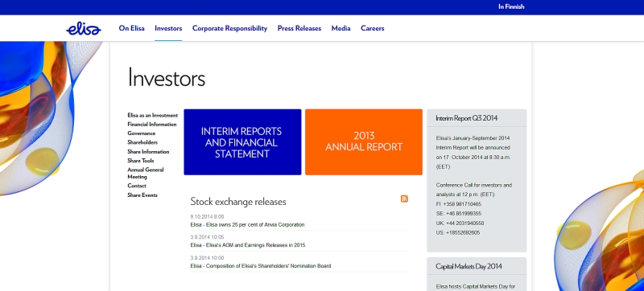Click the Interim Report Q3 2014 heading
Screen dimensions: 644x291
[467, 118]
